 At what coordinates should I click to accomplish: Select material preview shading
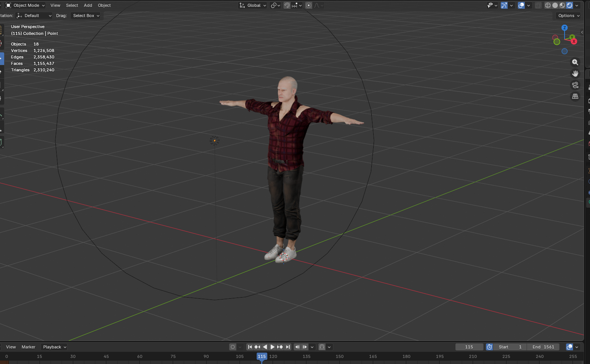tap(562, 6)
